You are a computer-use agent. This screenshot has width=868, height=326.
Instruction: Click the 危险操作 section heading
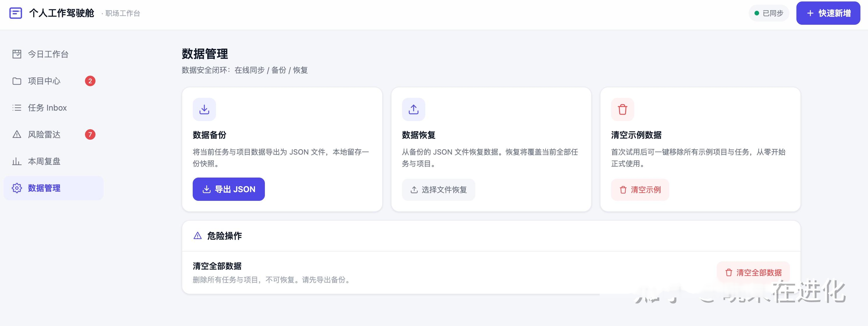(x=224, y=236)
